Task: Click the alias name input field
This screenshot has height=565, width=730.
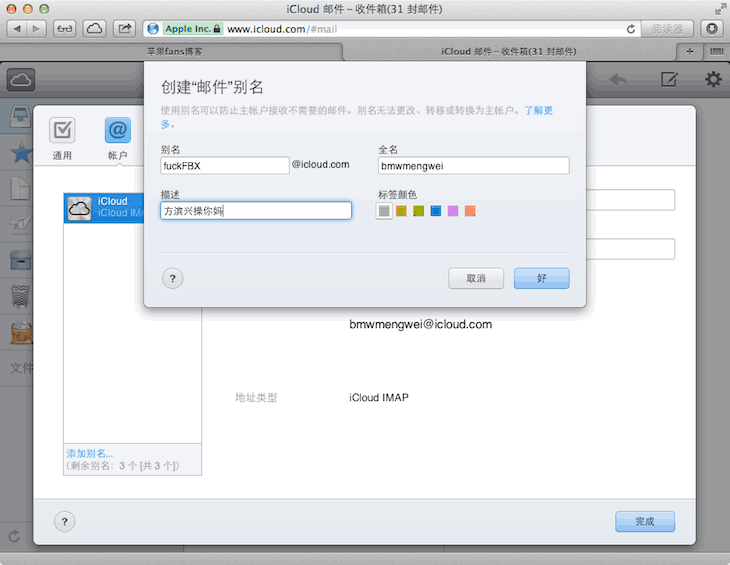Action: tap(224, 166)
